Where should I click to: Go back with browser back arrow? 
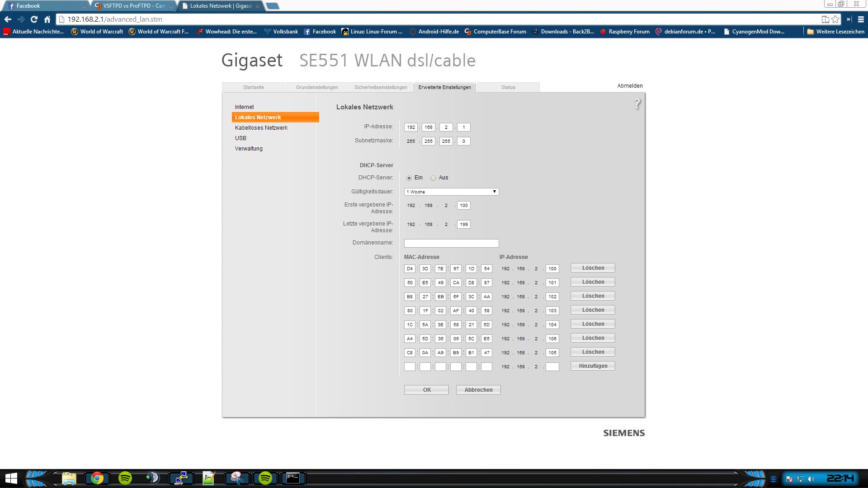(x=8, y=19)
